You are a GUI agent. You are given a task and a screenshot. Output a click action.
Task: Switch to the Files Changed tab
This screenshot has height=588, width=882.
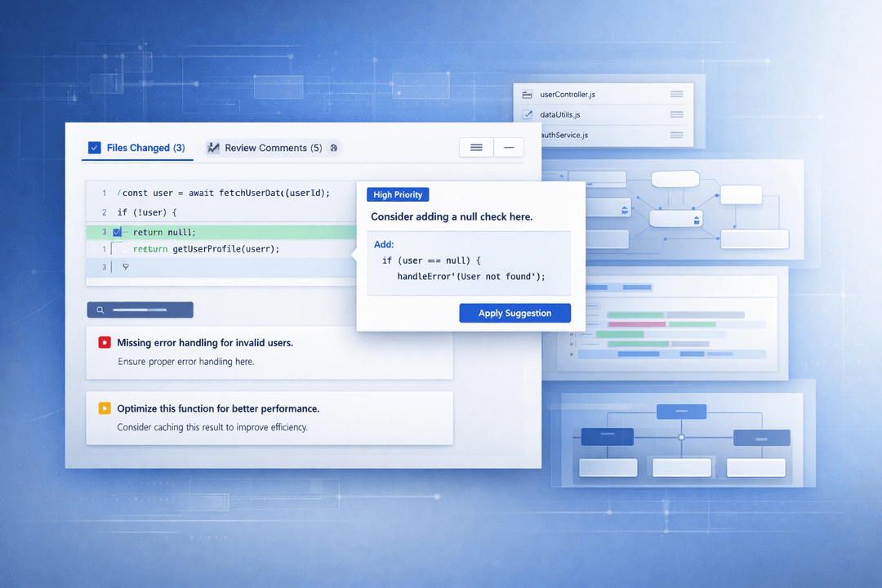pyautogui.click(x=136, y=148)
